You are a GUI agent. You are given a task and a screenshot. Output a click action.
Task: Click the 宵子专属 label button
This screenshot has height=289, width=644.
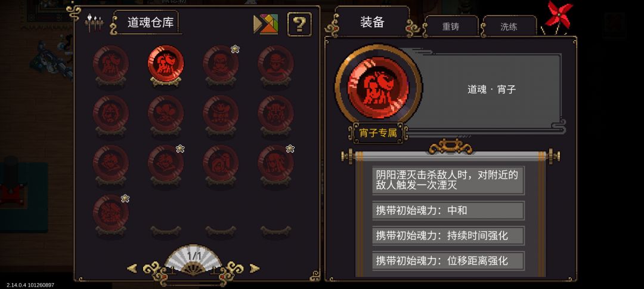(377, 133)
